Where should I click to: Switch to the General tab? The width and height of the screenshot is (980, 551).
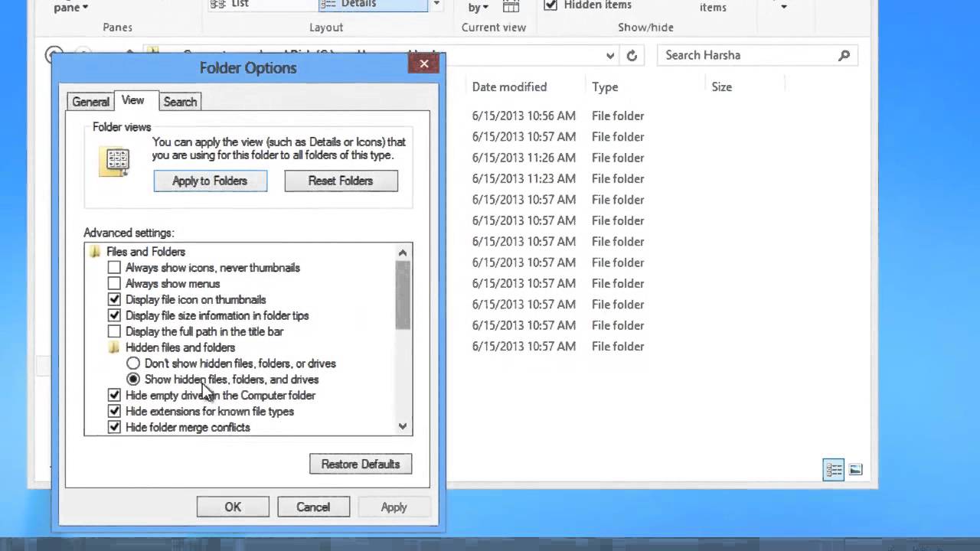90,102
